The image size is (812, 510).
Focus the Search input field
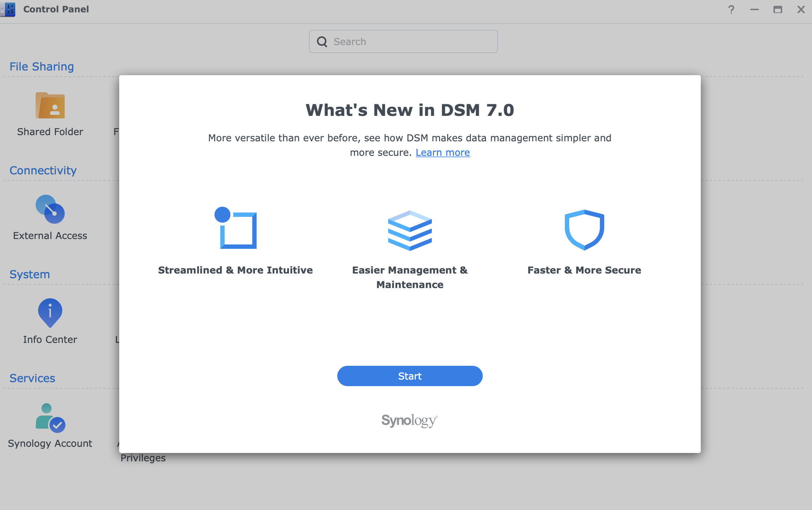[403, 41]
